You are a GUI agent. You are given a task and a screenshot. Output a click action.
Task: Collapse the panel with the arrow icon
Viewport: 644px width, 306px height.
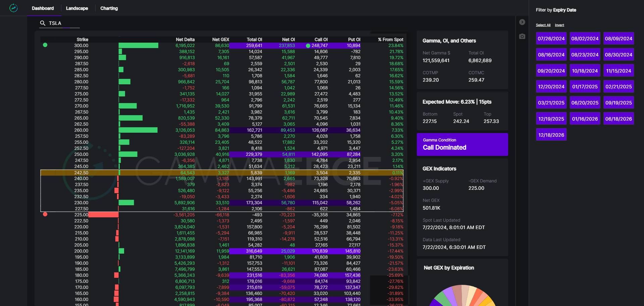pyautogui.click(x=522, y=22)
